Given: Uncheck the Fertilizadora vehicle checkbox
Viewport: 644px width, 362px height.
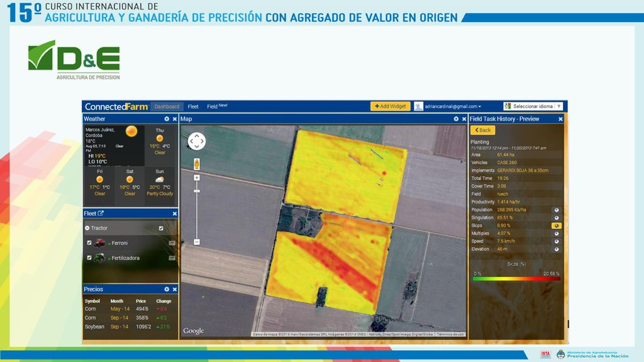Looking at the screenshot, I should tap(89, 258).
